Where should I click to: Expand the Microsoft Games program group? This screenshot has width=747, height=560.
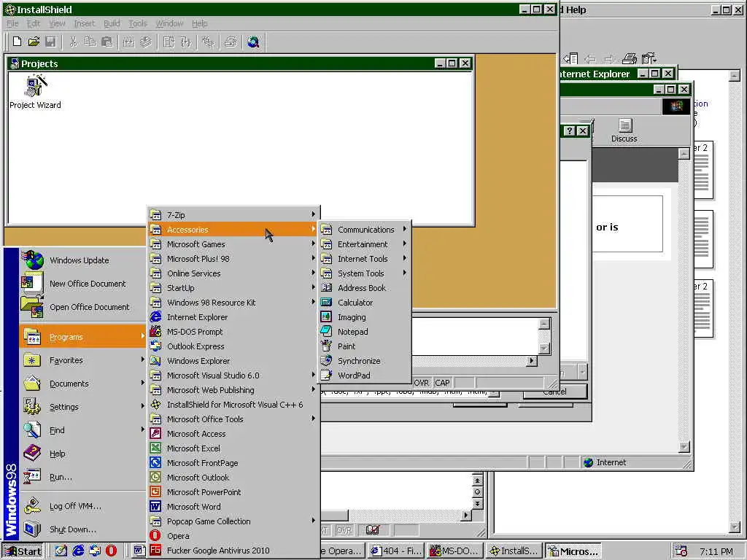pyautogui.click(x=233, y=244)
